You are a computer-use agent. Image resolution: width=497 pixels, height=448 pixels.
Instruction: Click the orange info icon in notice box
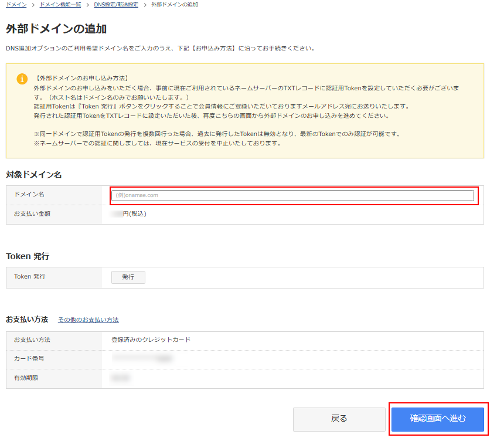click(22, 79)
